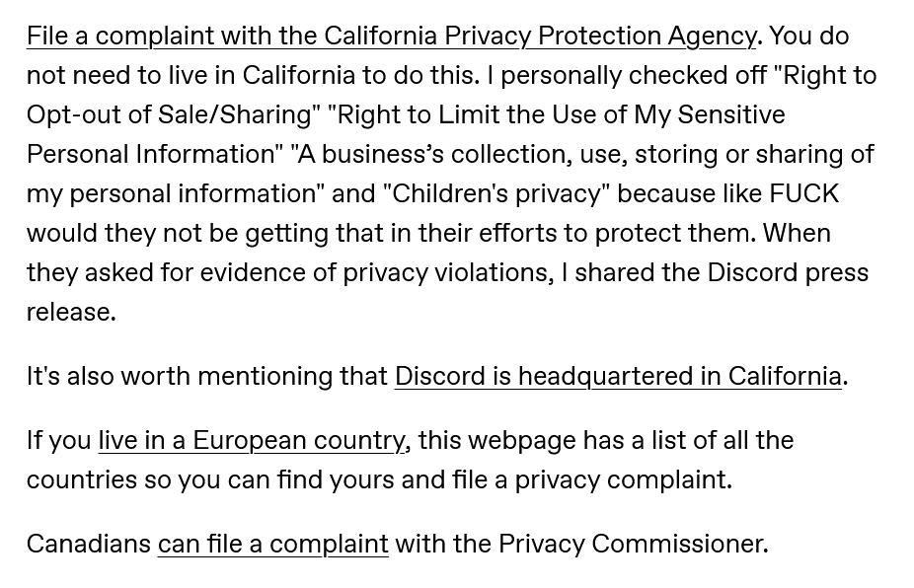
Task: Click the words 'If you' before European link
Action: tap(58, 440)
